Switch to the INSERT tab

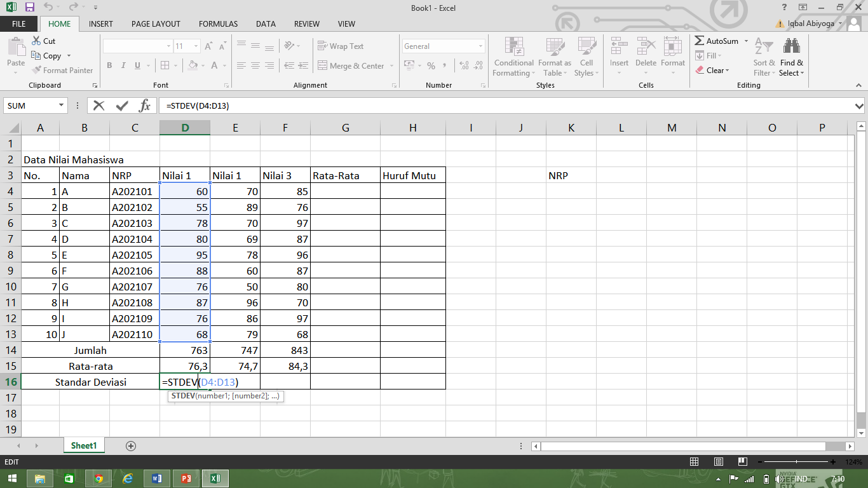point(101,24)
